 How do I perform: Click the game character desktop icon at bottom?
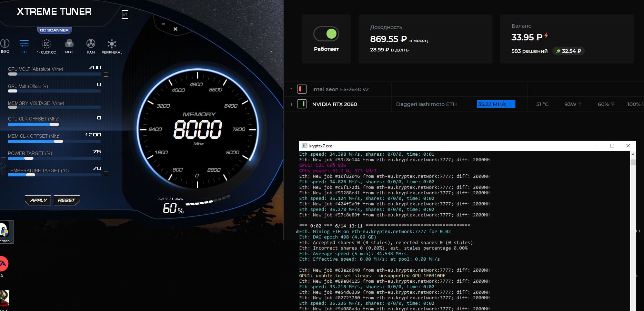pos(4,299)
